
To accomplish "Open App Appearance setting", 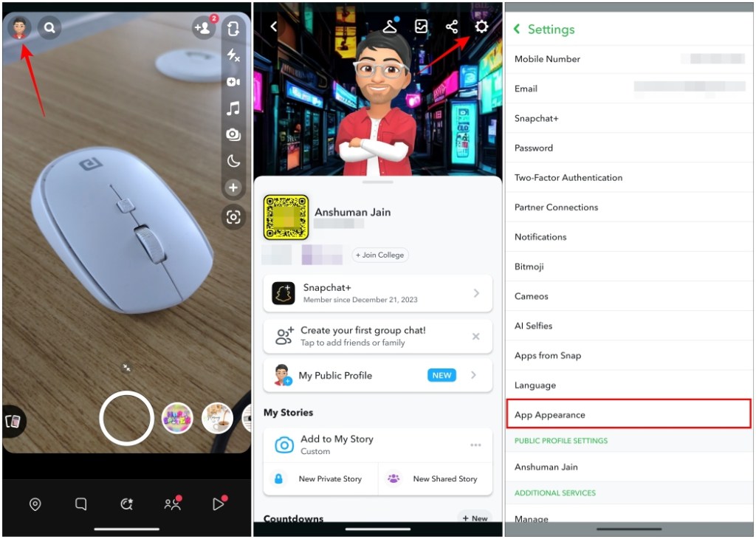I will click(629, 415).
